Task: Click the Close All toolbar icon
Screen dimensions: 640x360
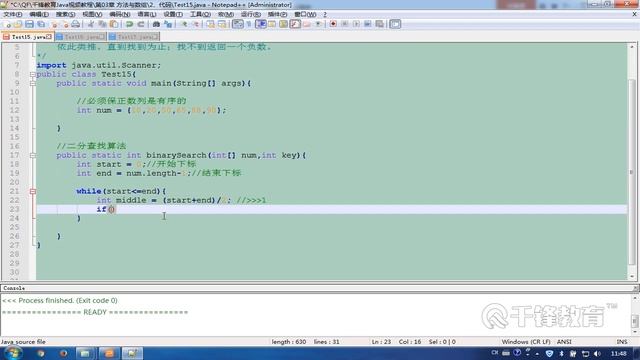Action: point(65,24)
